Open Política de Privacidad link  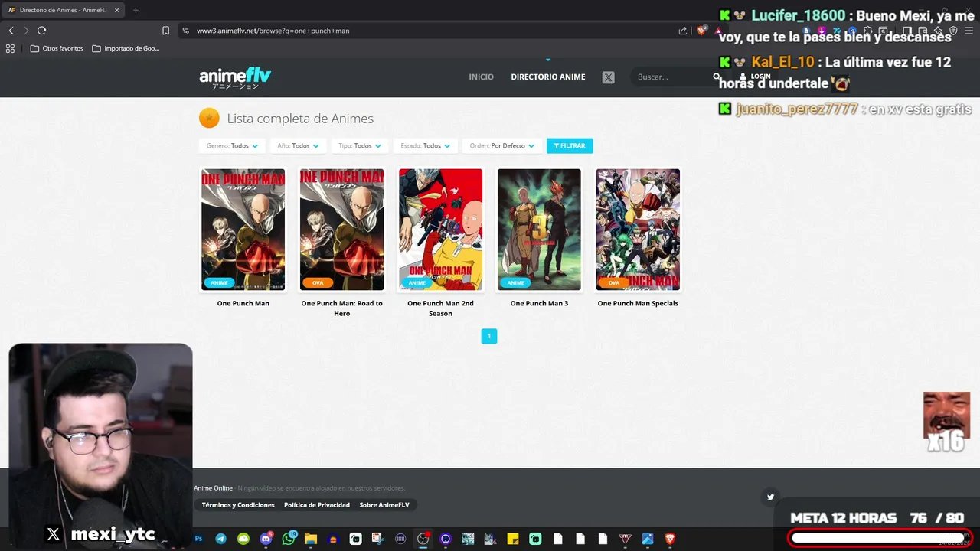click(x=317, y=505)
